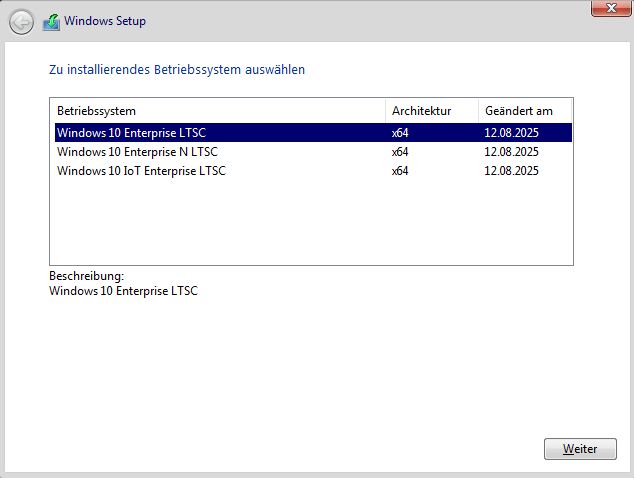The image size is (634, 478).
Task: Go back using the round arrow button
Action: [x=21, y=22]
